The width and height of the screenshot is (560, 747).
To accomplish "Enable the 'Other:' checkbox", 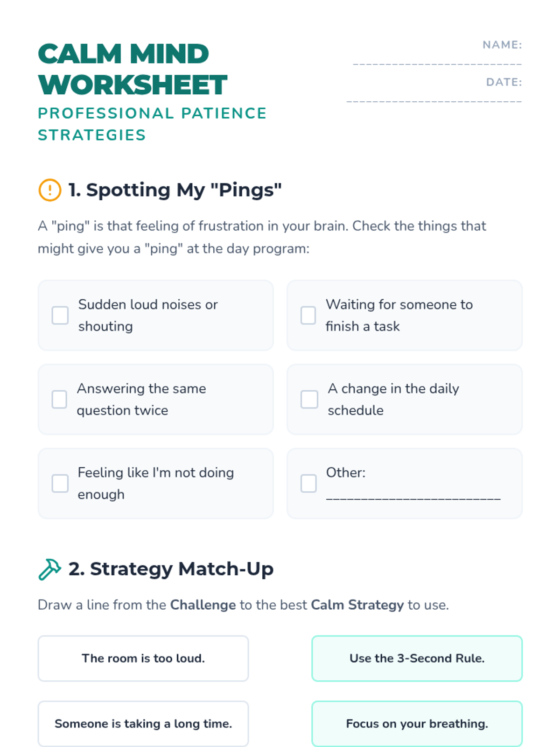I will [x=308, y=483].
